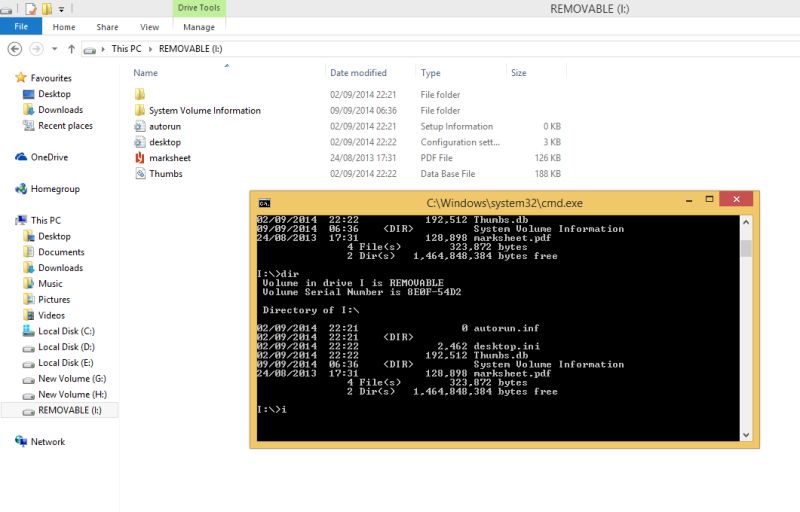Click This PC in the address breadcrumb
The width and height of the screenshot is (800, 512).
[127, 48]
